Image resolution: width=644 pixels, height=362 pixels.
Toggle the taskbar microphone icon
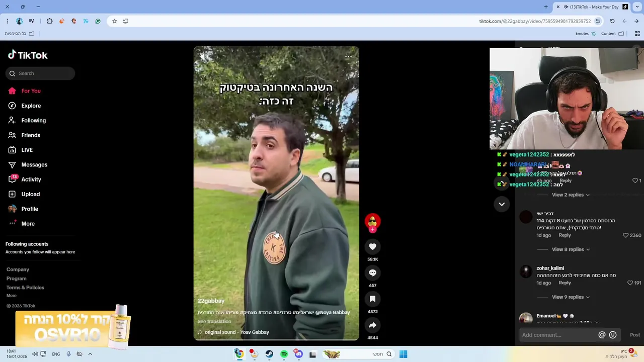(68, 354)
